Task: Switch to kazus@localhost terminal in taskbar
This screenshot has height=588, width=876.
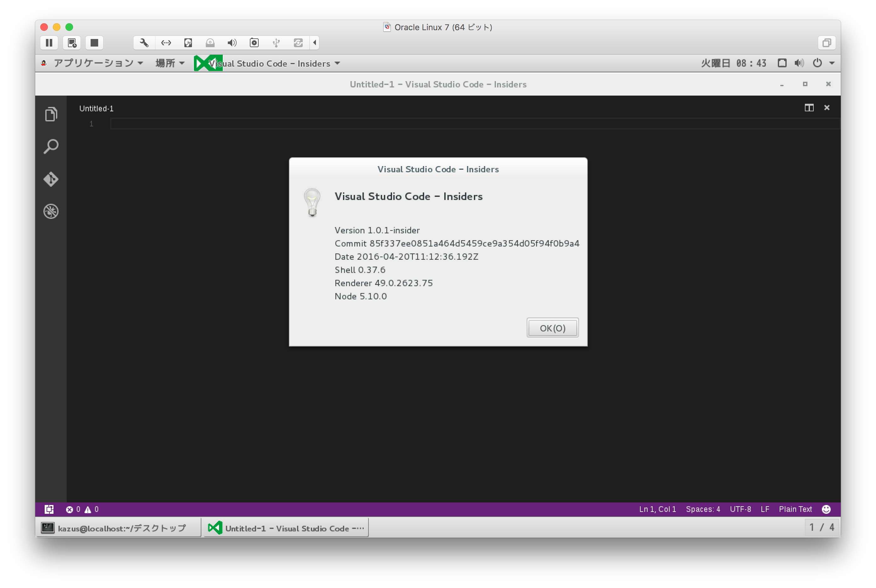Action: (119, 528)
